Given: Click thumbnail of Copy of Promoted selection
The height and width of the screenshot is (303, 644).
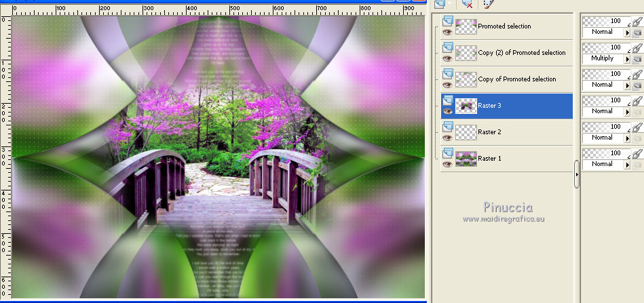Looking at the screenshot, I should click(x=466, y=79).
